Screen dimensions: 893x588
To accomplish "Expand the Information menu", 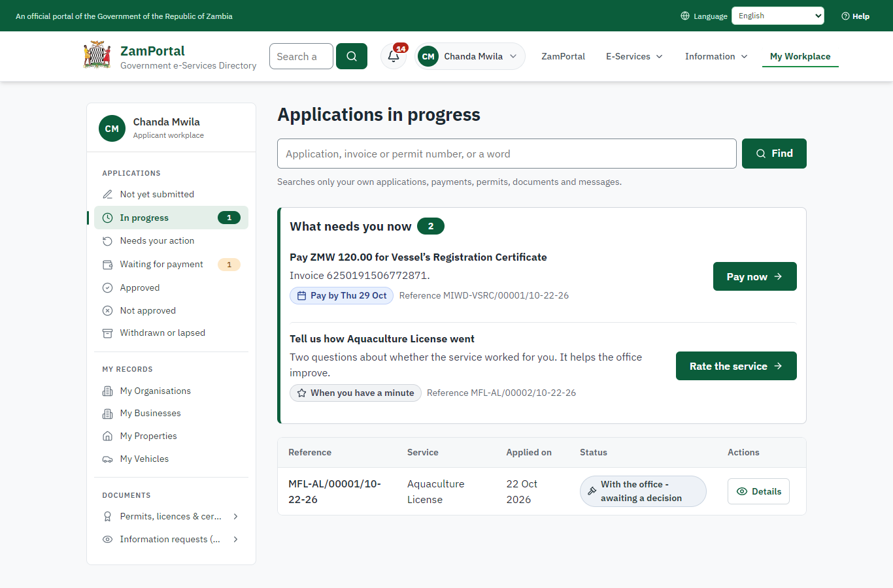I will [716, 56].
